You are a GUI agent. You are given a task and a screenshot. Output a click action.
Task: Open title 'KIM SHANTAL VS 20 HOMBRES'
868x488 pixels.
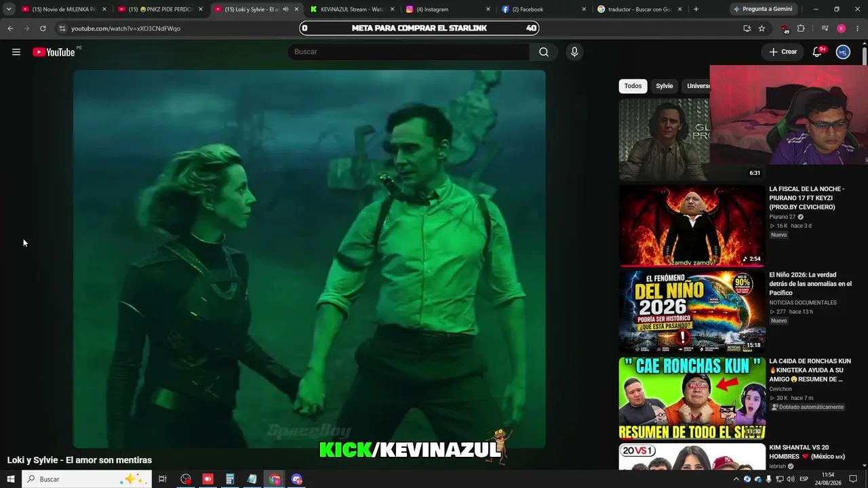[x=807, y=452]
